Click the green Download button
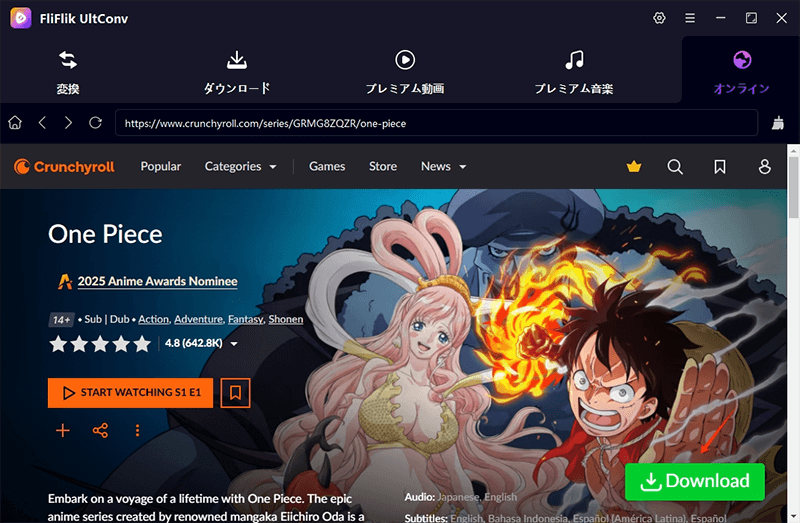 click(x=695, y=481)
